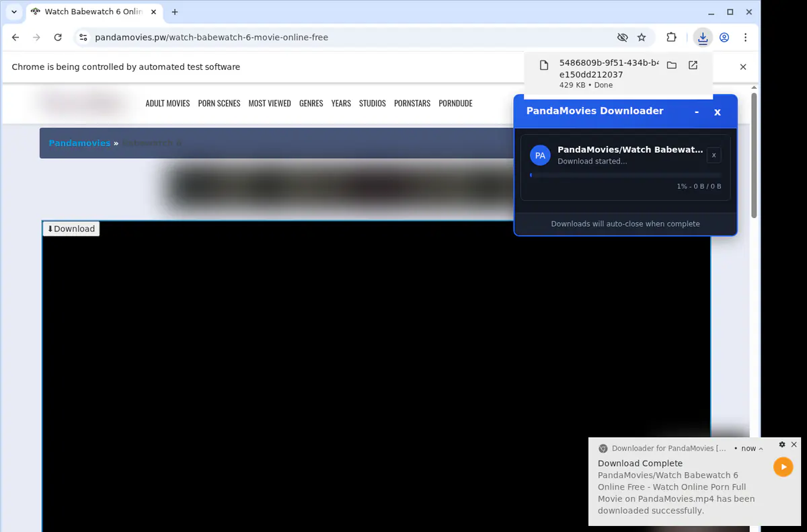Open Genres menu
807x532 pixels.
click(x=311, y=104)
